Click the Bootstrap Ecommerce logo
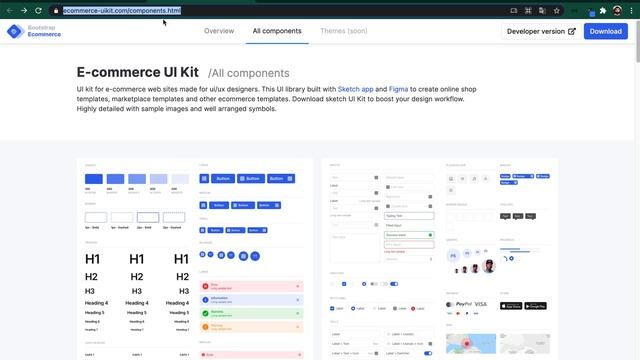This screenshot has width=640, height=360. point(34,31)
